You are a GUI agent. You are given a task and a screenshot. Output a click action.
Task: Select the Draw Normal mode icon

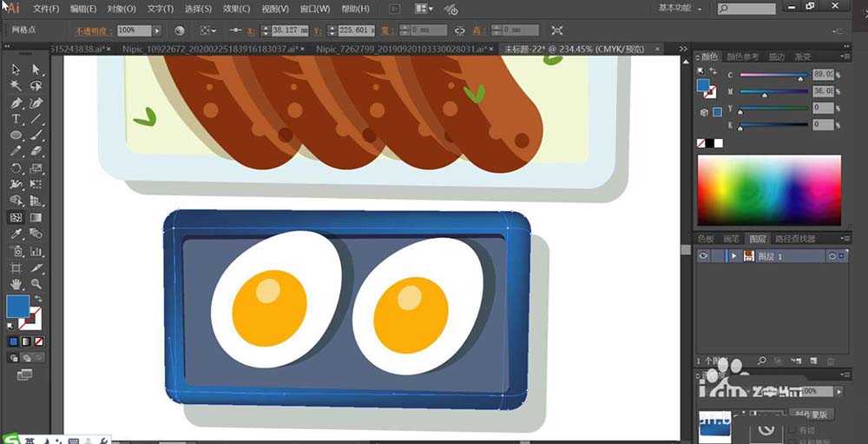click(13, 358)
